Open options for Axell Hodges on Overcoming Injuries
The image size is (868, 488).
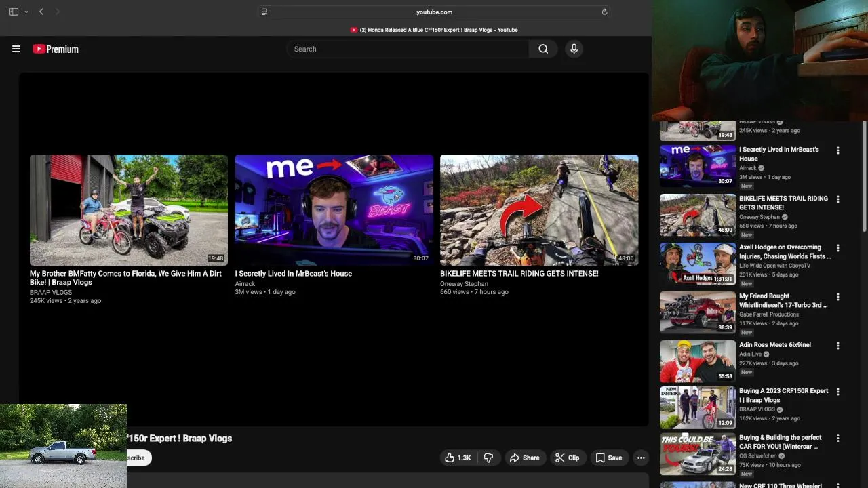[x=838, y=248]
